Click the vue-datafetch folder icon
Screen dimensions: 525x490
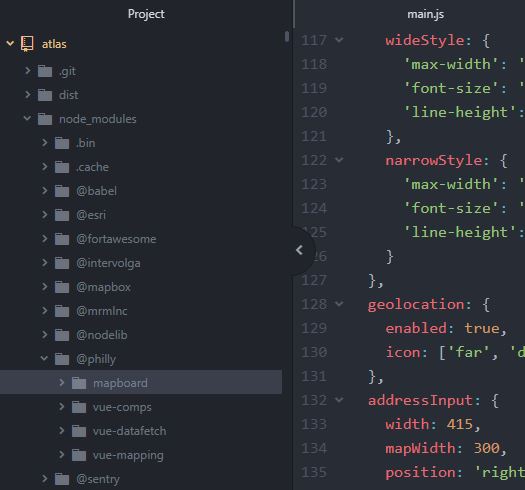click(x=79, y=431)
